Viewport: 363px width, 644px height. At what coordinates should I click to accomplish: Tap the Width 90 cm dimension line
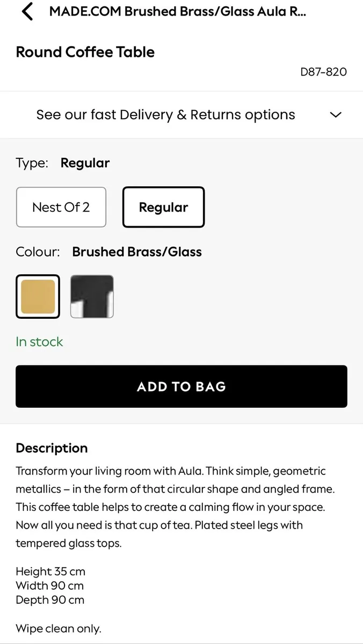click(50, 586)
